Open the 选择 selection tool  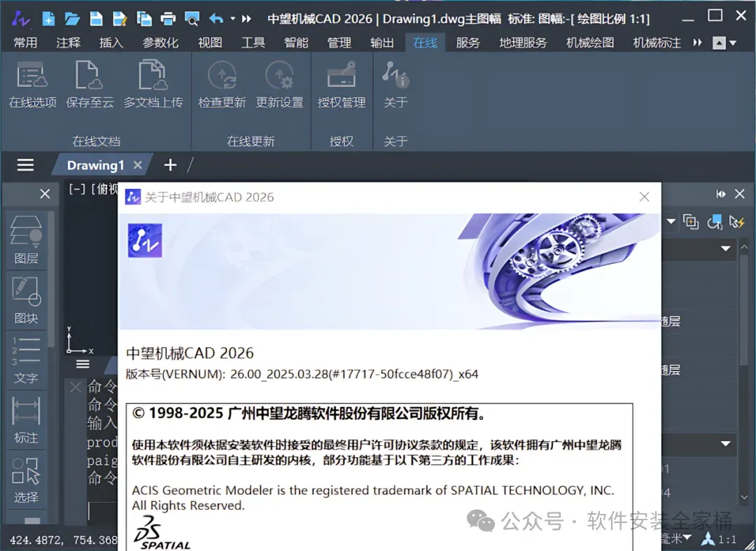(26, 479)
